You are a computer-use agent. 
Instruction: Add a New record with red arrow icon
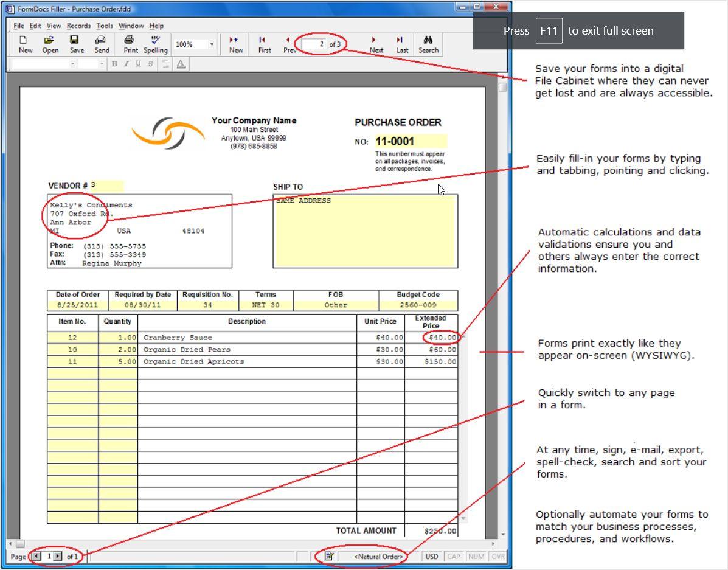pos(236,44)
